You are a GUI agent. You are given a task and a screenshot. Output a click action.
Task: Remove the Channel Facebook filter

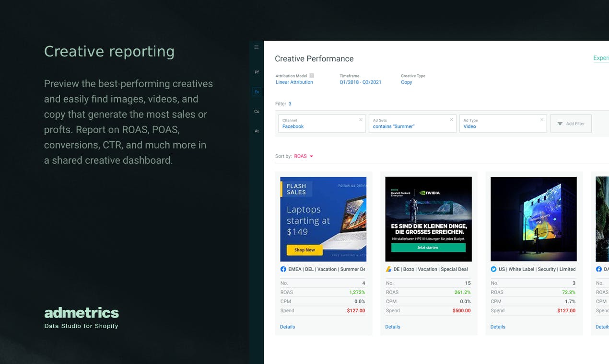click(361, 120)
